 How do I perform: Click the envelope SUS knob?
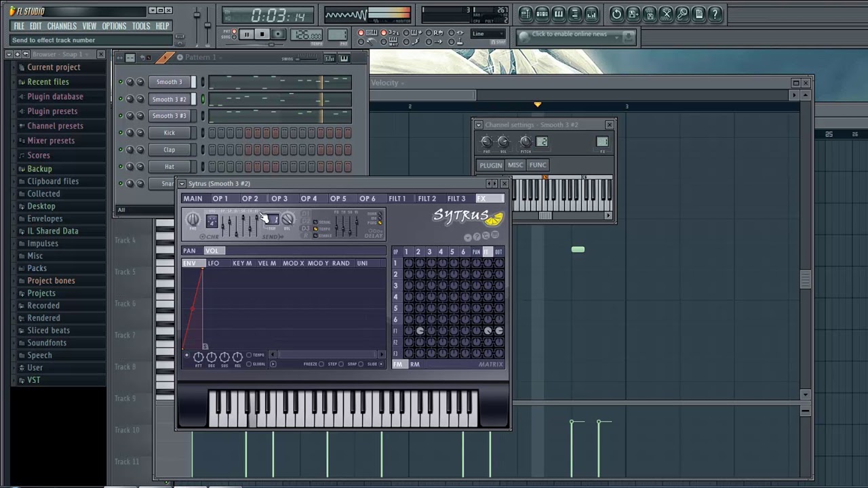[x=224, y=357]
